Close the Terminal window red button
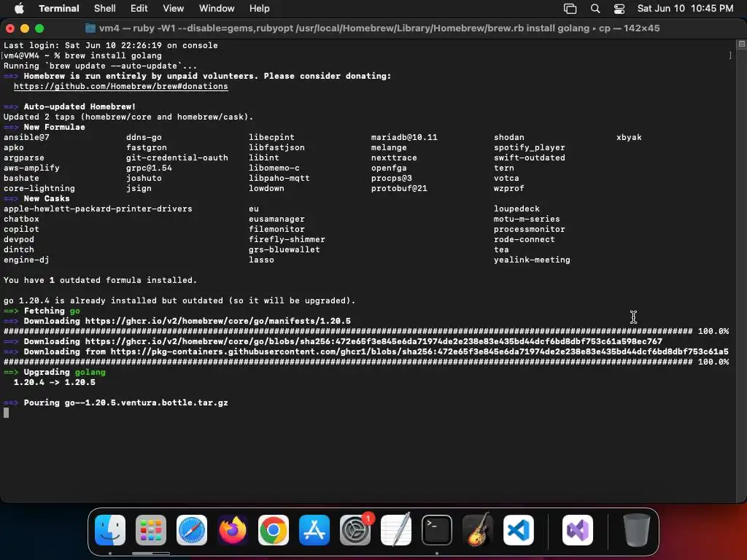This screenshot has width=747, height=560. (10, 28)
